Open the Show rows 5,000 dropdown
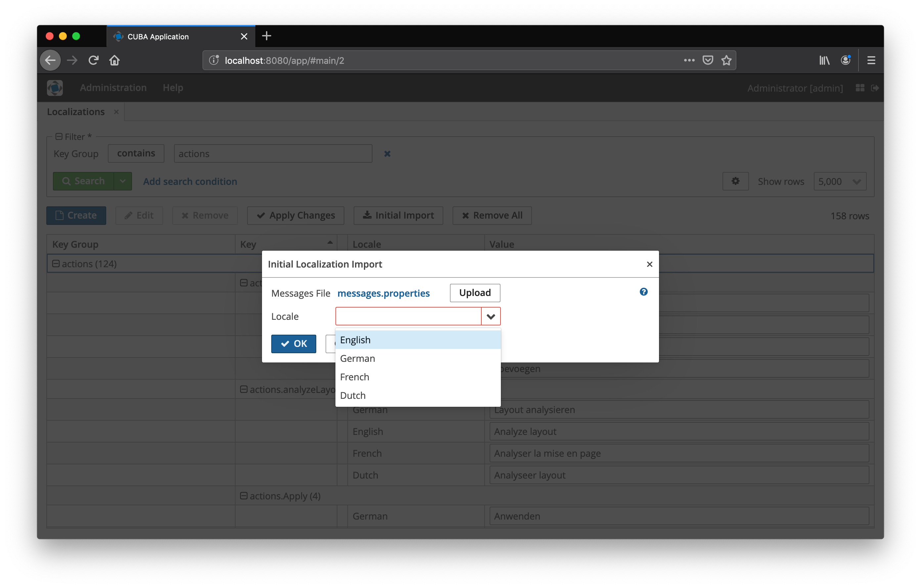This screenshot has height=588, width=921. click(840, 181)
